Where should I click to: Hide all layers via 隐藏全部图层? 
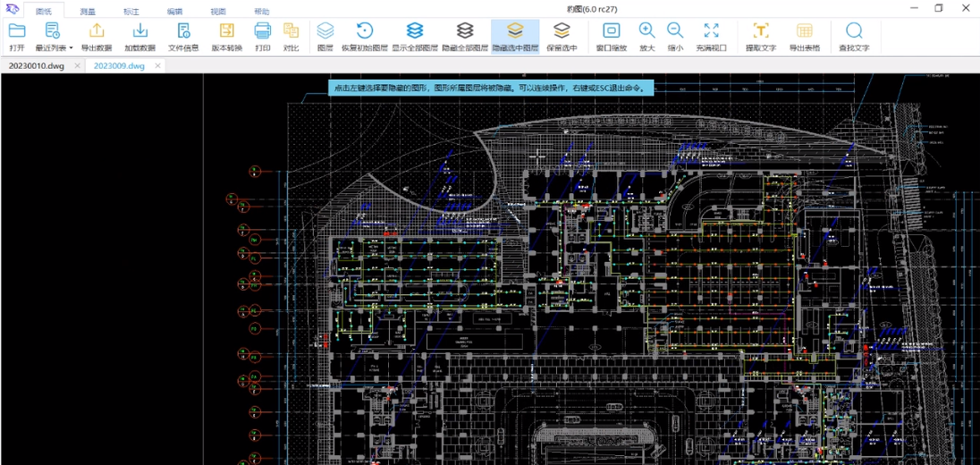(x=465, y=32)
